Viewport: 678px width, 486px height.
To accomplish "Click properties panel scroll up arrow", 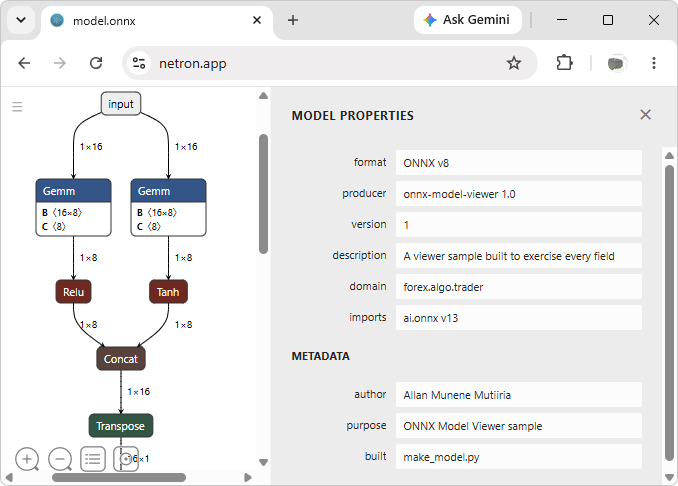I will [x=669, y=155].
